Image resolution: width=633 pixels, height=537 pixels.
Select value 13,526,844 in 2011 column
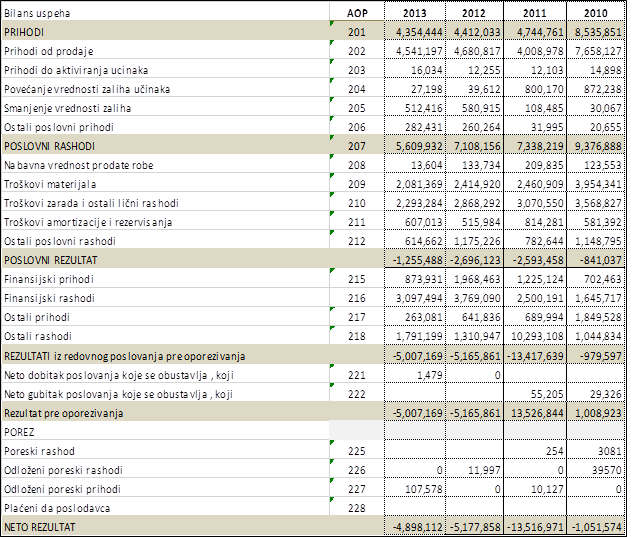coord(537,413)
